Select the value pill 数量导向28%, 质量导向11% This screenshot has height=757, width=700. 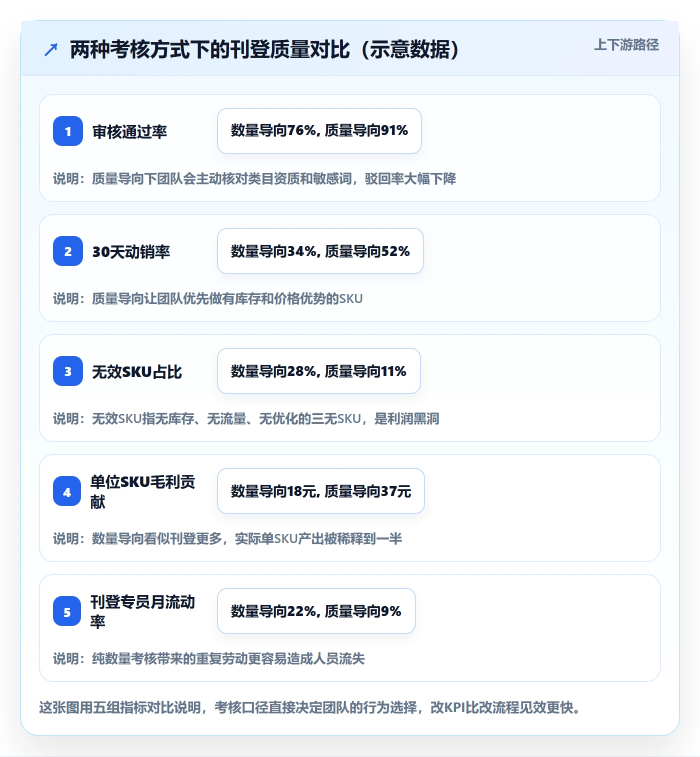[x=319, y=371]
